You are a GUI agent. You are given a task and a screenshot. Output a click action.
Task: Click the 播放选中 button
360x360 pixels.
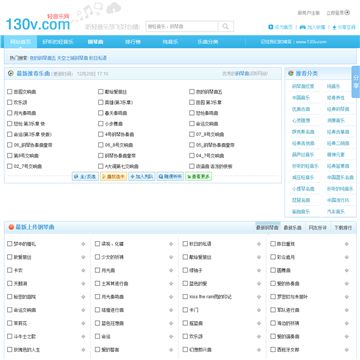113,177
